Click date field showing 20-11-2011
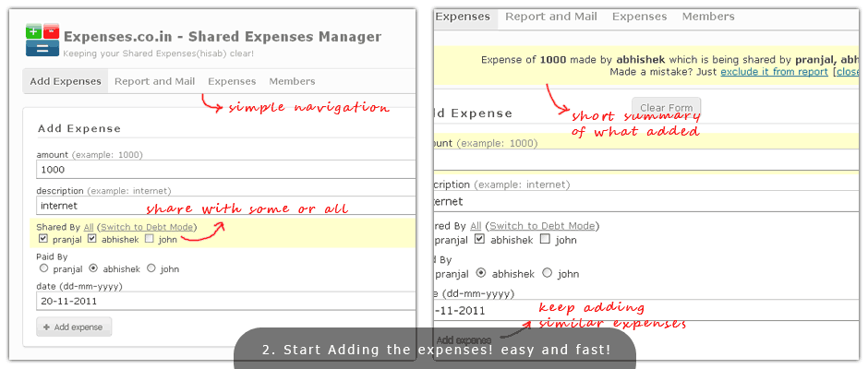The width and height of the screenshot is (868, 369). click(x=226, y=301)
